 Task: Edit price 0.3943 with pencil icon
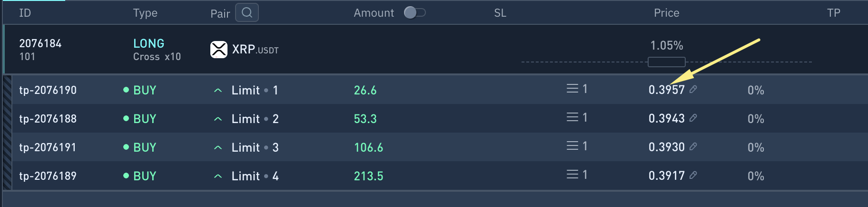coord(693,118)
